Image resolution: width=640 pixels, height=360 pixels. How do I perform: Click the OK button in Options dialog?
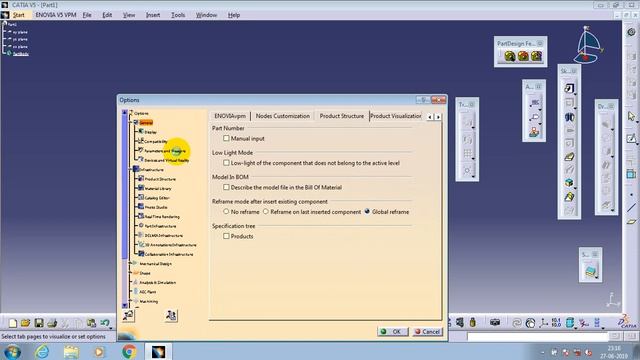pyautogui.click(x=392, y=332)
